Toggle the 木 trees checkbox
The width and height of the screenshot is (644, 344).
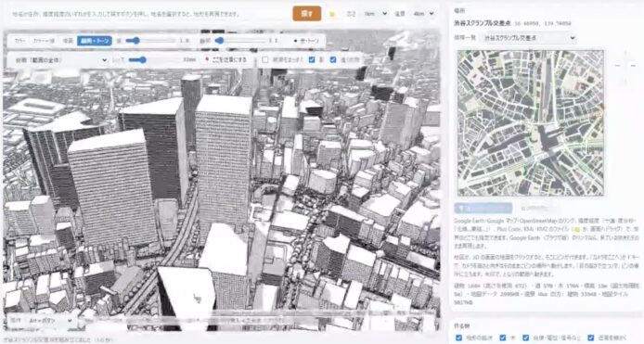coord(503,338)
